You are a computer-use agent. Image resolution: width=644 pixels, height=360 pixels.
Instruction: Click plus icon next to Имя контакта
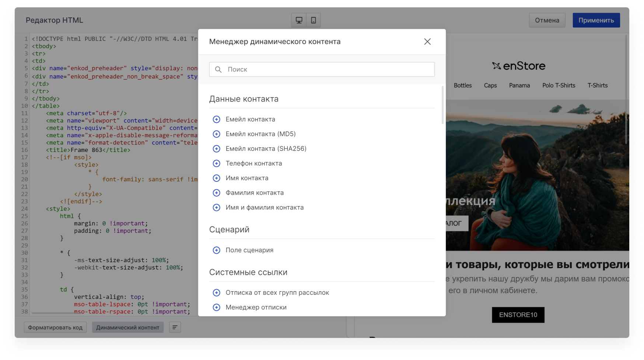(x=217, y=178)
